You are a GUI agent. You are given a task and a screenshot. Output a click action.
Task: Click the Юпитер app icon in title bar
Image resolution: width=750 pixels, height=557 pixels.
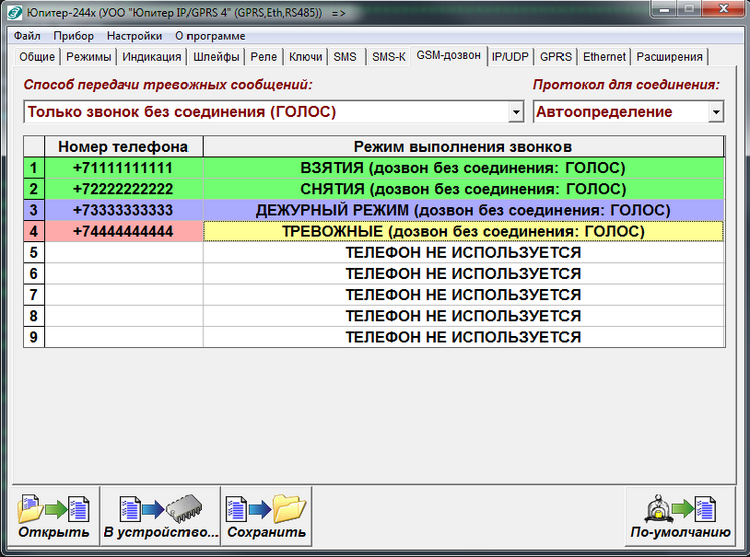(13, 13)
